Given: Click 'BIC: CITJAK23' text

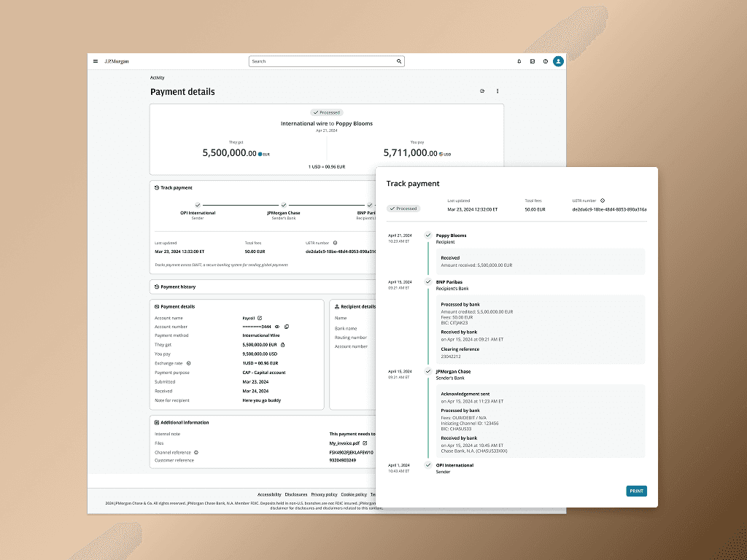Looking at the screenshot, I should click(x=454, y=323).
